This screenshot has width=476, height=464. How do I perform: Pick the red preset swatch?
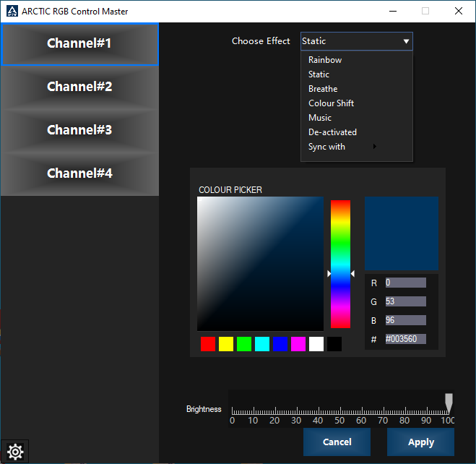[208, 344]
